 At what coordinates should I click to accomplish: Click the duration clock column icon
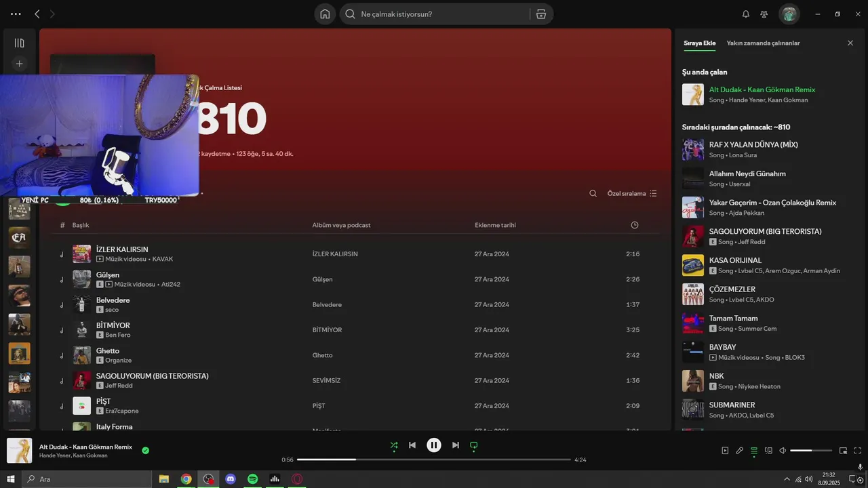click(x=635, y=225)
